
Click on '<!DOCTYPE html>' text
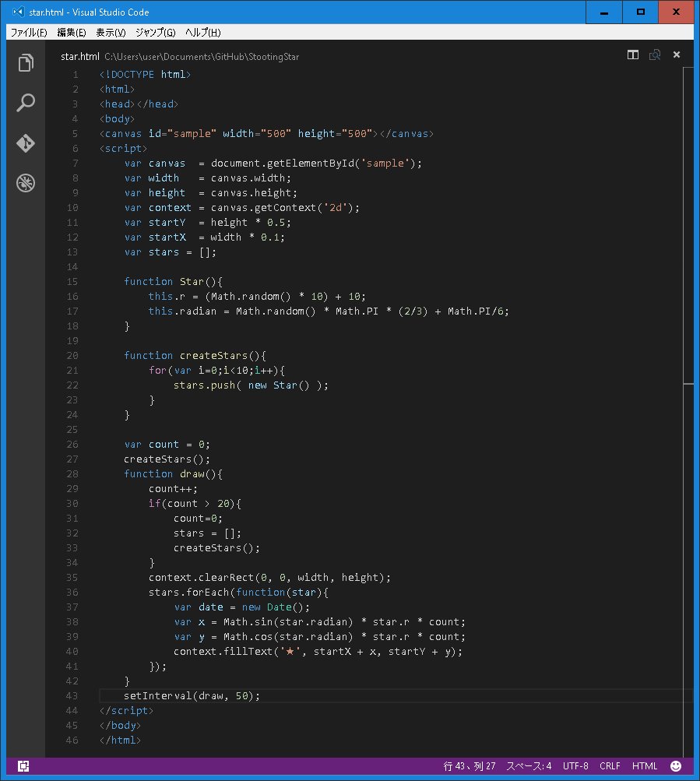tap(145, 75)
